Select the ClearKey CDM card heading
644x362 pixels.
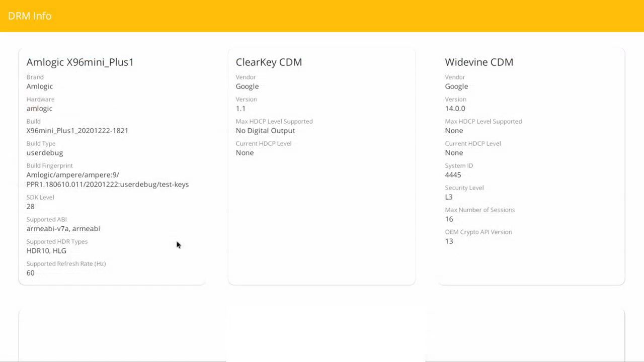[269, 62]
